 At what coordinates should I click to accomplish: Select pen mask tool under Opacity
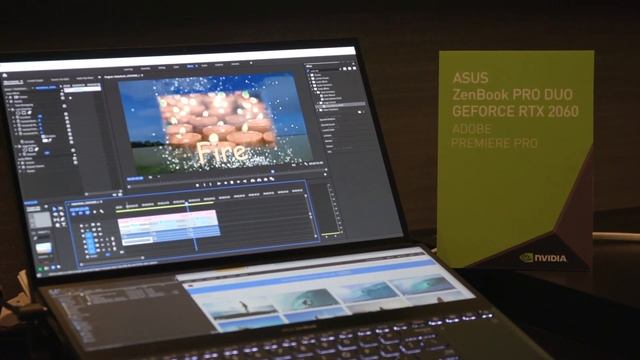pos(29,112)
